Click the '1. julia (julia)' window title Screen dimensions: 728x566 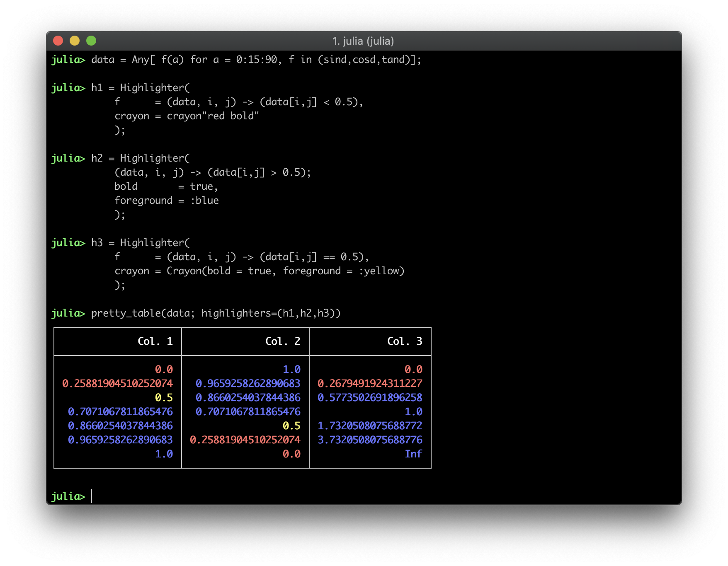point(363,41)
